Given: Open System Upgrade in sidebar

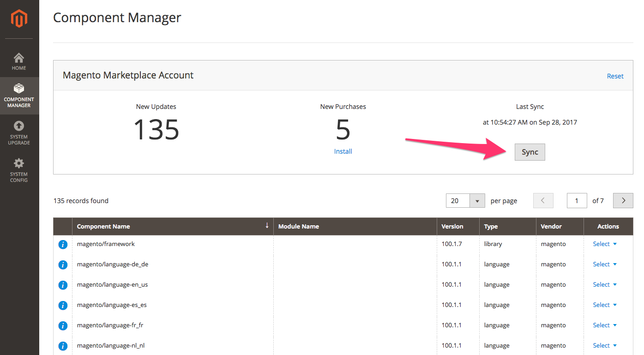Looking at the screenshot, I should 19,133.
